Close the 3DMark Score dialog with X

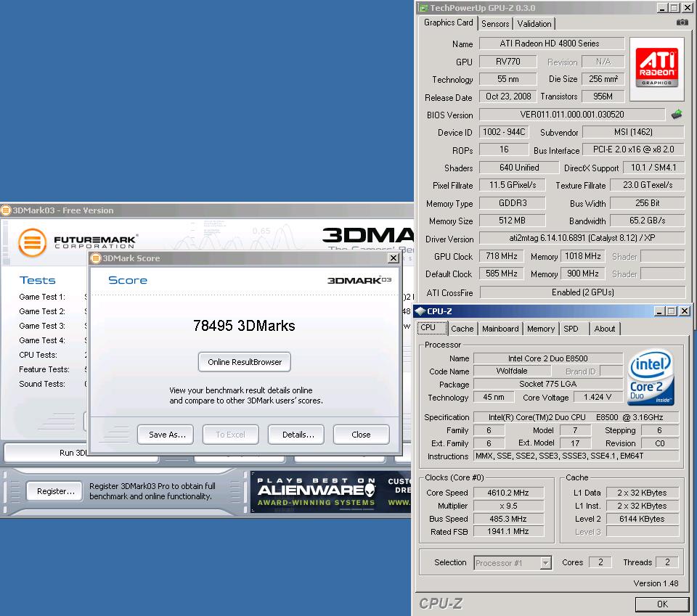point(394,258)
